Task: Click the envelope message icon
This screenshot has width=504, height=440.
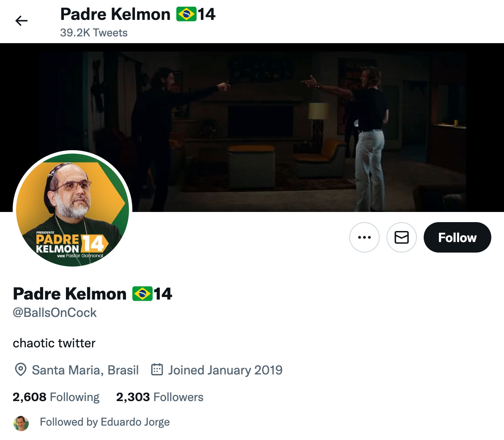Action: [x=401, y=237]
